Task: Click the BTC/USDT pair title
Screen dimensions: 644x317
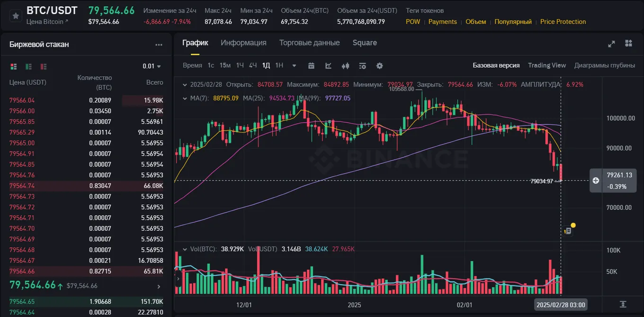Action: 52,10
